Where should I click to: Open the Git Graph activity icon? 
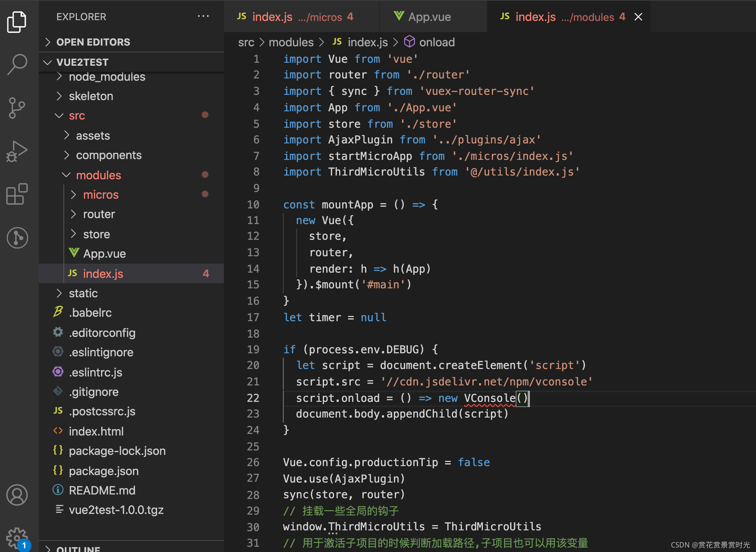tap(17, 238)
